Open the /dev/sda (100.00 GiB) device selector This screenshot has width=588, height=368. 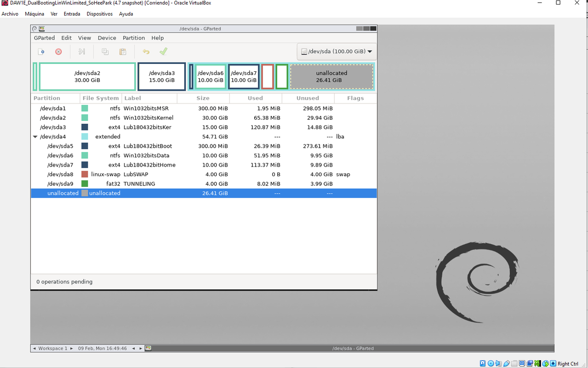(337, 52)
